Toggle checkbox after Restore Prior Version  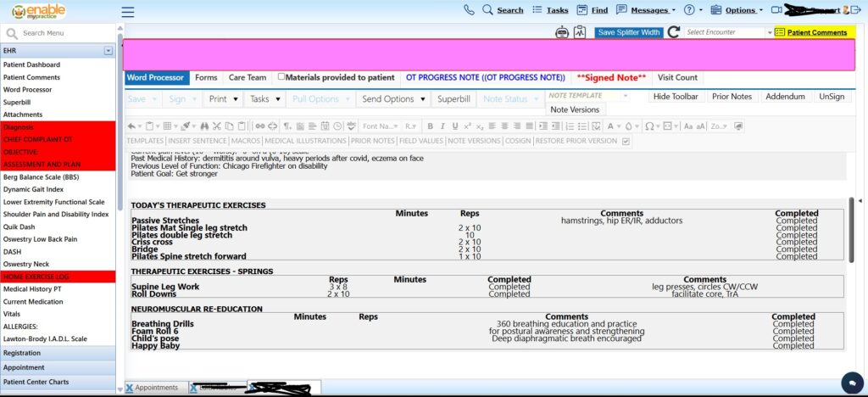tap(626, 141)
